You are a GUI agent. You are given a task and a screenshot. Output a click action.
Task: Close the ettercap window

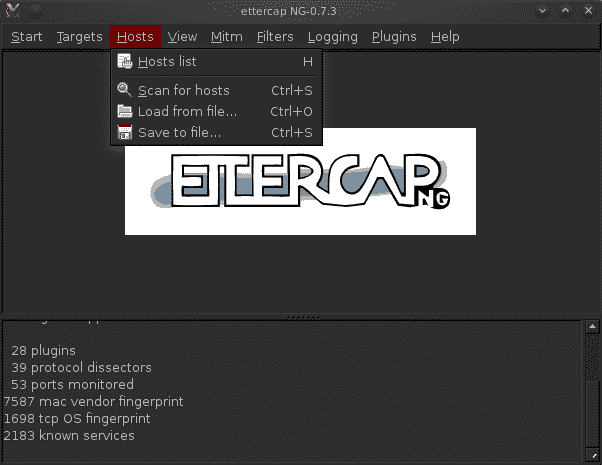point(588,11)
